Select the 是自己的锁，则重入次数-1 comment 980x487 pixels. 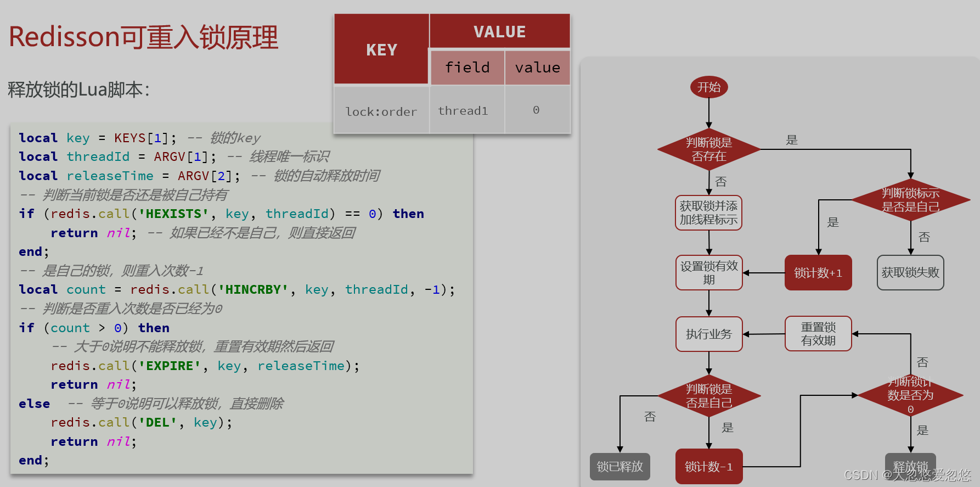point(112,271)
